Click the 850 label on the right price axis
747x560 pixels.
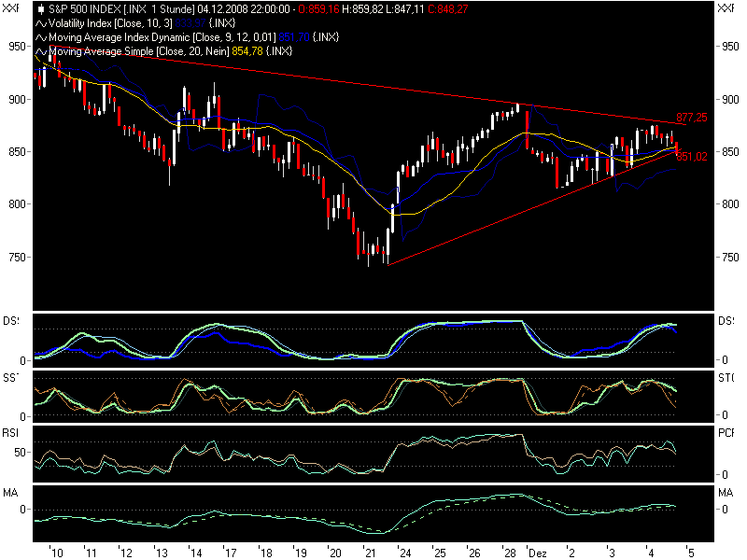click(730, 152)
